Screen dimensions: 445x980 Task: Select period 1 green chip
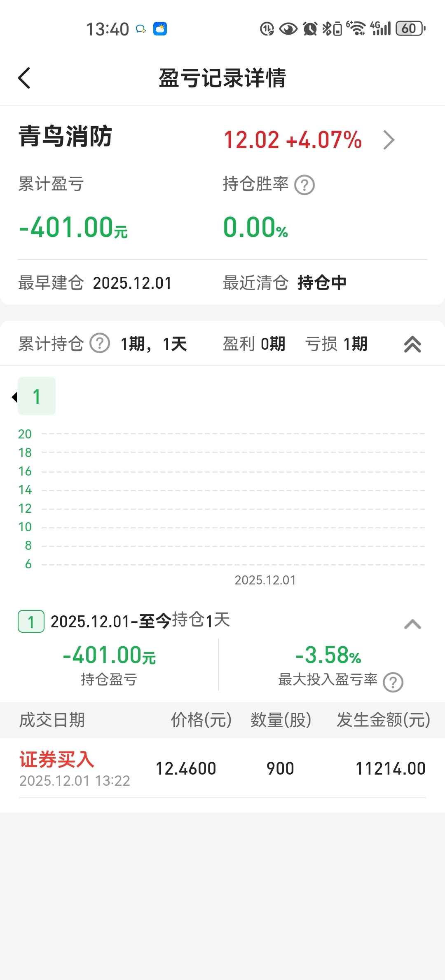click(37, 396)
